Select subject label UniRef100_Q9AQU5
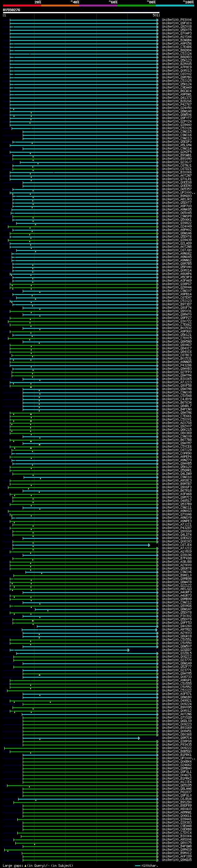Screen dimensions: 197x868 click(177, 860)
